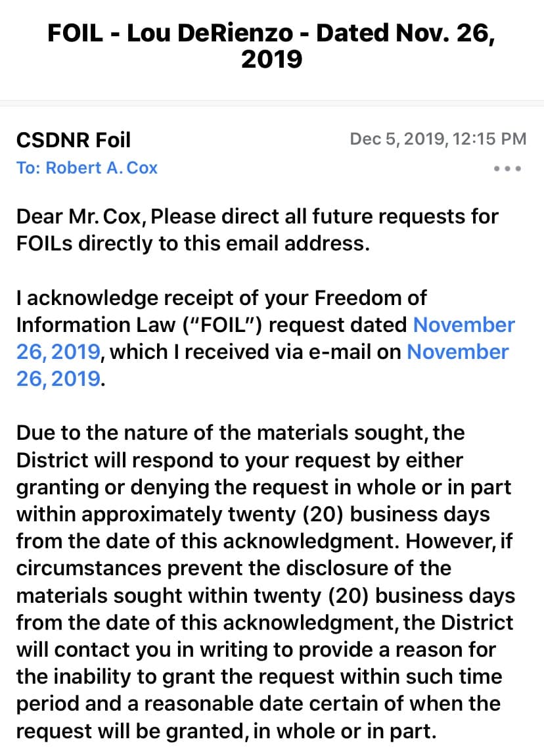
Task: Open the November link after "request dated"
Action: (x=464, y=325)
